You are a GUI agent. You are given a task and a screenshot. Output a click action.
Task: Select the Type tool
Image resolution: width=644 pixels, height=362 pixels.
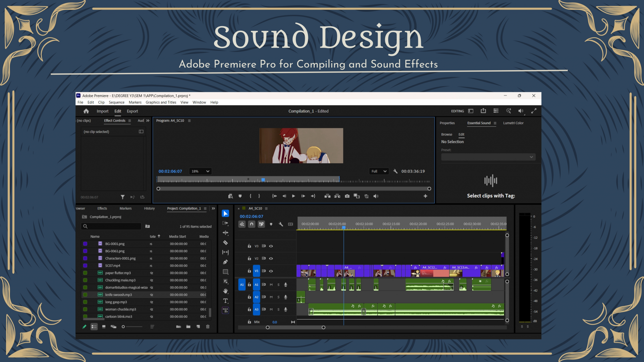coord(225,301)
